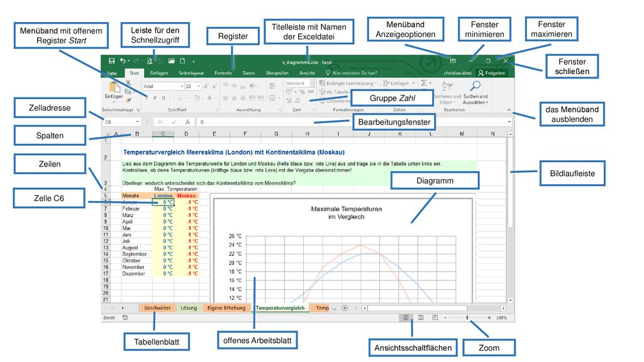Screen dimensions: 644x362
Task: Toggle italic K formatting button
Action: tap(155, 98)
